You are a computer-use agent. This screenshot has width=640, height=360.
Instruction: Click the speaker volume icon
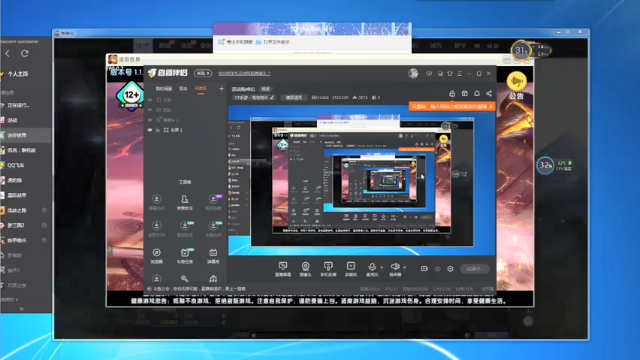[x=395, y=267]
